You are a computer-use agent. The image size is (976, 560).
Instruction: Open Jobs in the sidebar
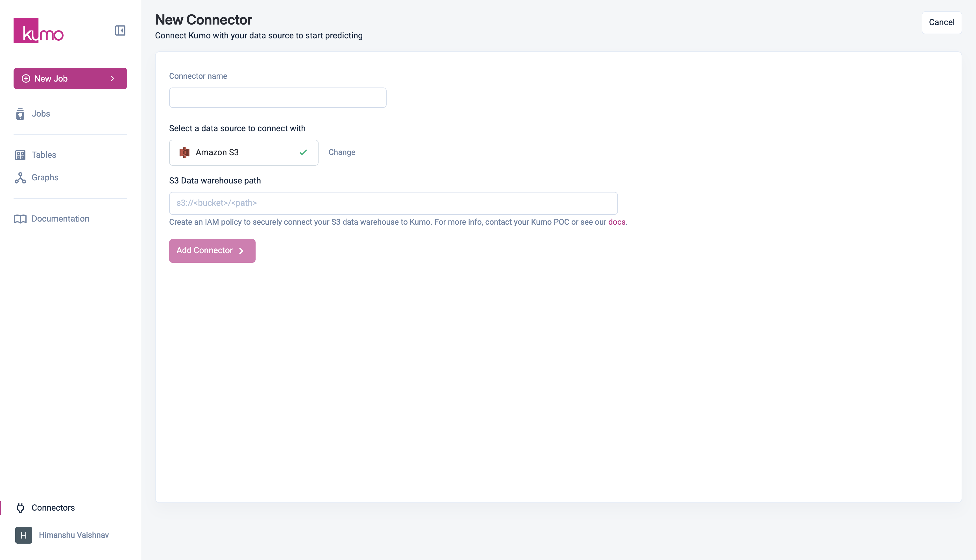pyautogui.click(x=41, y=114)
